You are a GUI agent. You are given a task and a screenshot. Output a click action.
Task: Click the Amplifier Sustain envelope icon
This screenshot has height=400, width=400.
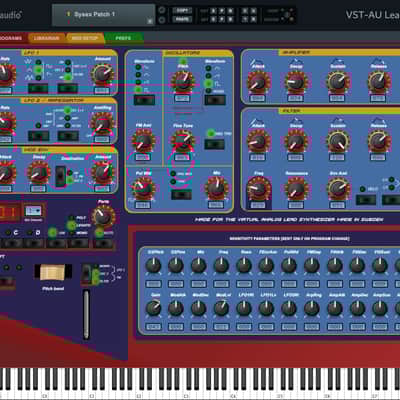(337, 62)
